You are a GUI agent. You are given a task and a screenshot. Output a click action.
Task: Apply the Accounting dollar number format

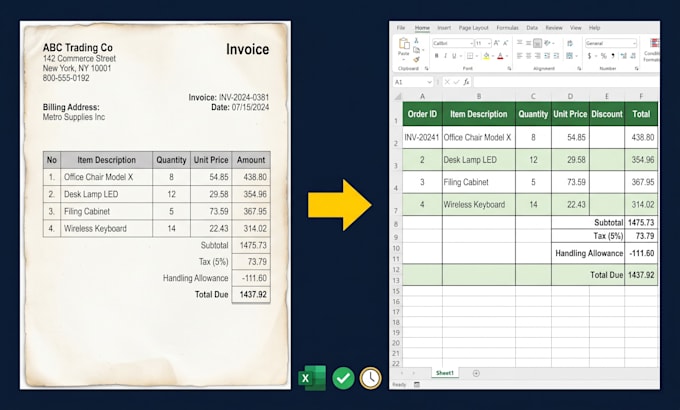(x=589, y=56)
